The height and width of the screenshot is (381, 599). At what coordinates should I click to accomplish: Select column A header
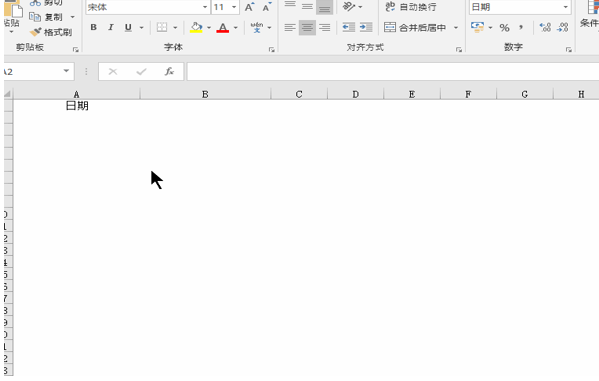[76, 94]
